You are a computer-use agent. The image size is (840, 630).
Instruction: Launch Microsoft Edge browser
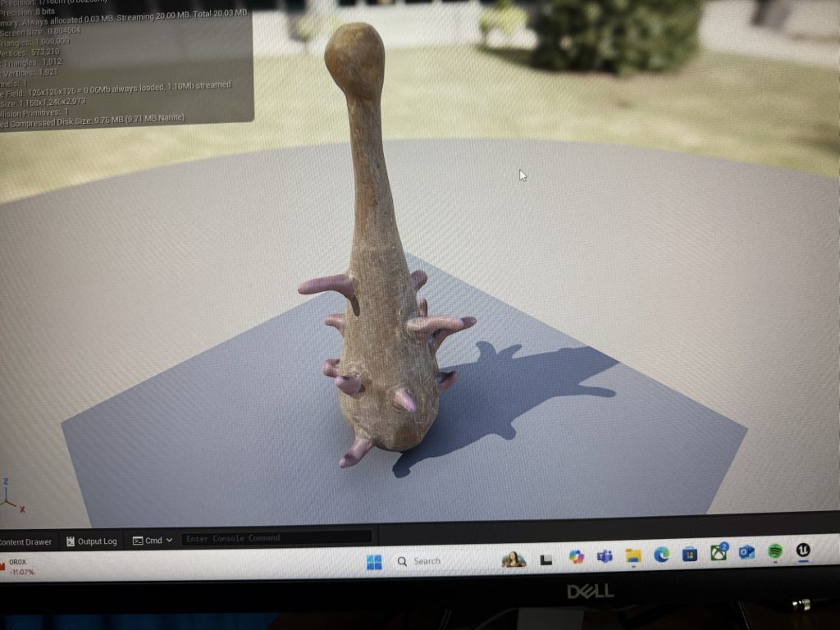pyautogui.click(x=661, y=555)
